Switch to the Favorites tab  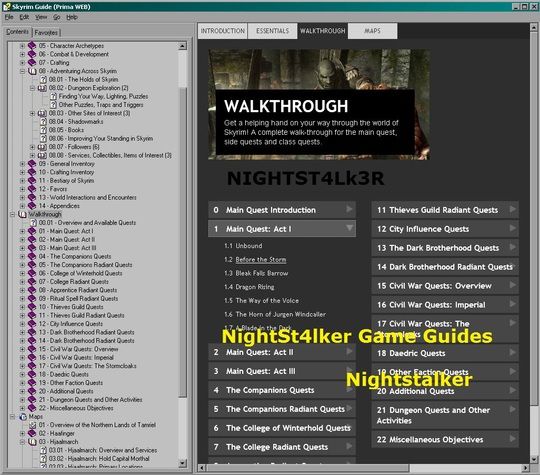46,33
